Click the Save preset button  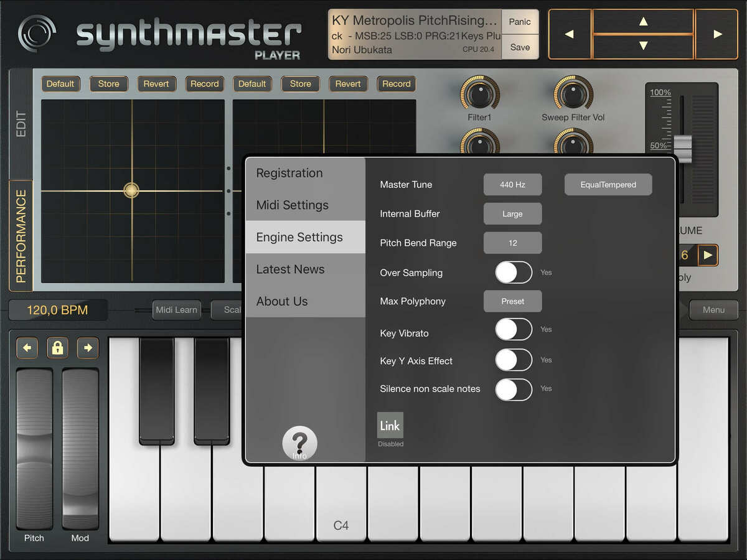(x=520, y=47)
